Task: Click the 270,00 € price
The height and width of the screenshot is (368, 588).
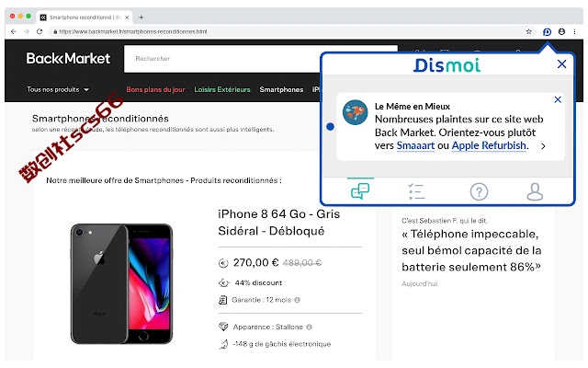Action: pos(255,262)
